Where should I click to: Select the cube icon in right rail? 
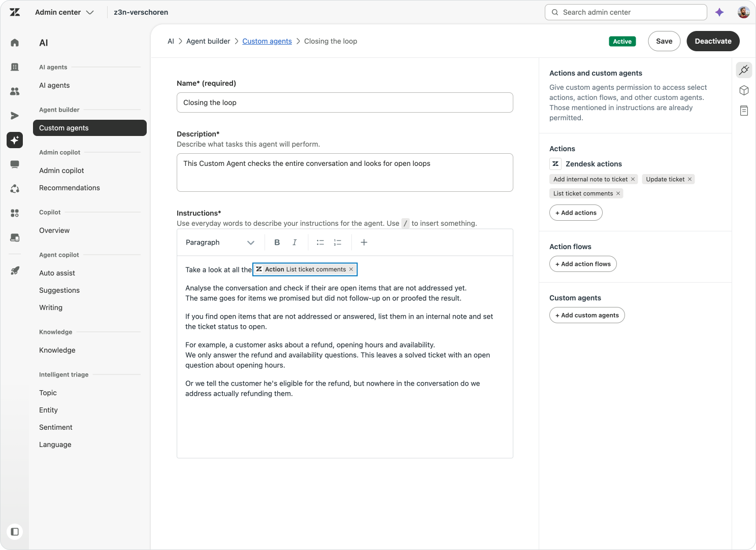point(744,90)
